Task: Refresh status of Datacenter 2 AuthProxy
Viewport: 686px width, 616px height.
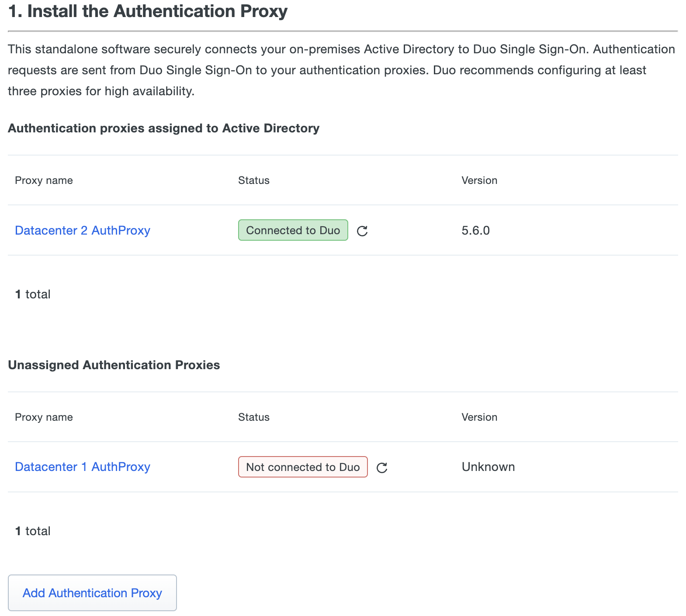Action: click(x=362, y=231)
